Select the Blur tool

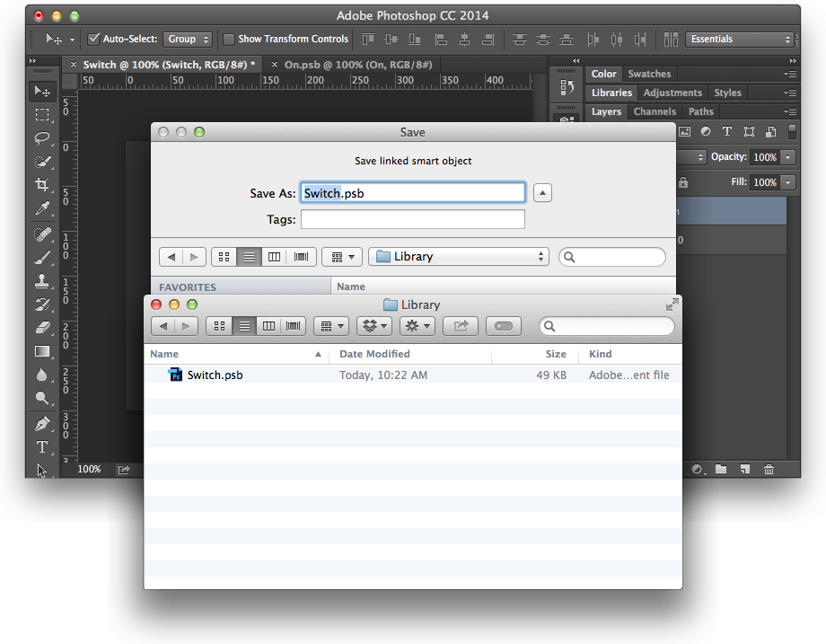[42, 375]
